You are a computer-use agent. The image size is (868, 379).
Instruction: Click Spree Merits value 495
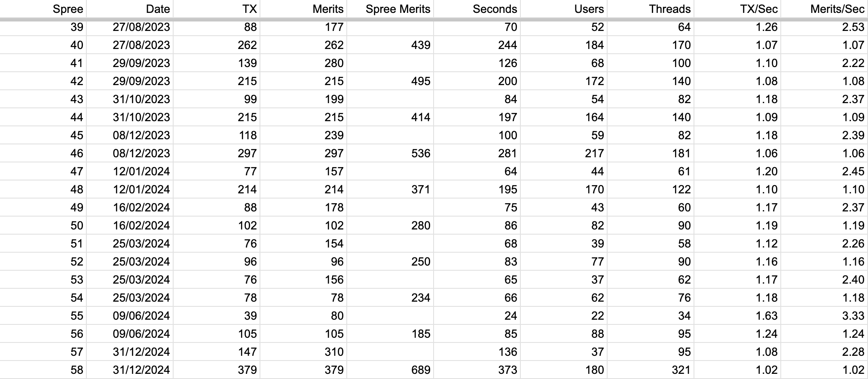[390, 81]
